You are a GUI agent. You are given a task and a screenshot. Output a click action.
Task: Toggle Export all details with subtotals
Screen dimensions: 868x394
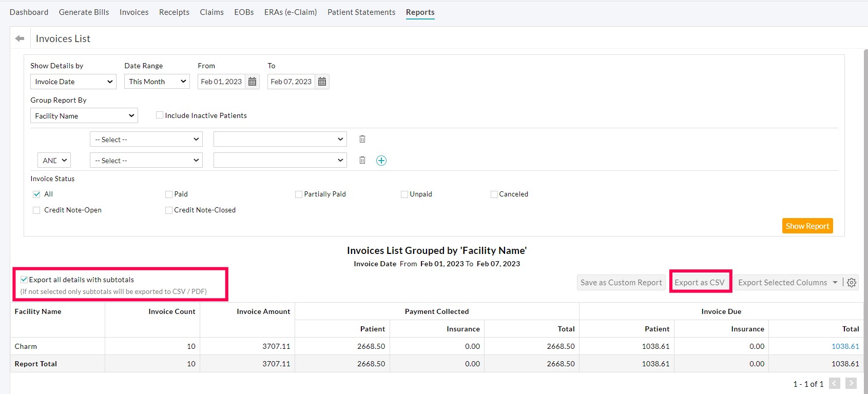click(24, 280)
